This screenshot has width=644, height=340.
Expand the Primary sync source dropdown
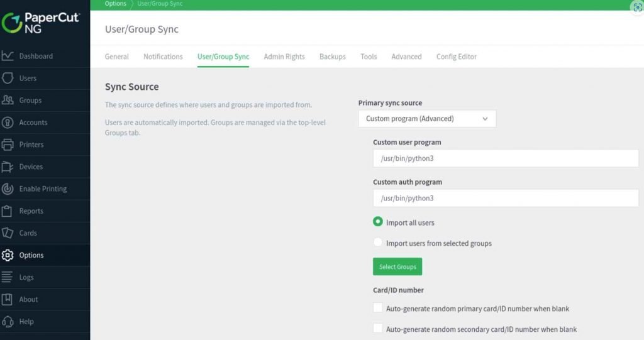[427, 119]
